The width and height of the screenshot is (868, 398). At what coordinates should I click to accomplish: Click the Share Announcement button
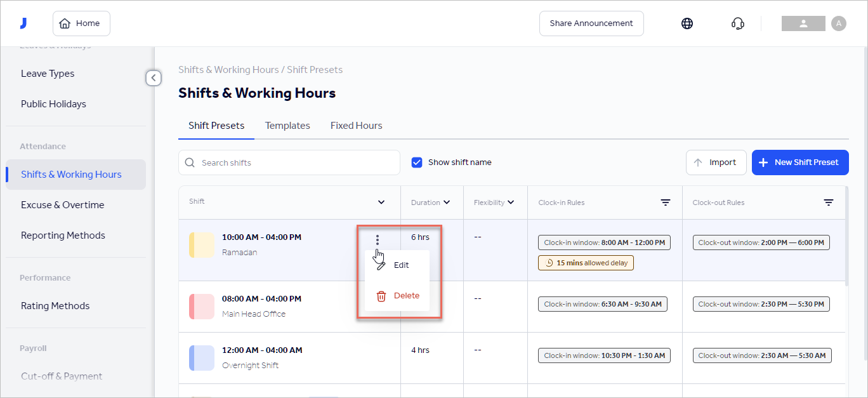[x=591, y=23]
